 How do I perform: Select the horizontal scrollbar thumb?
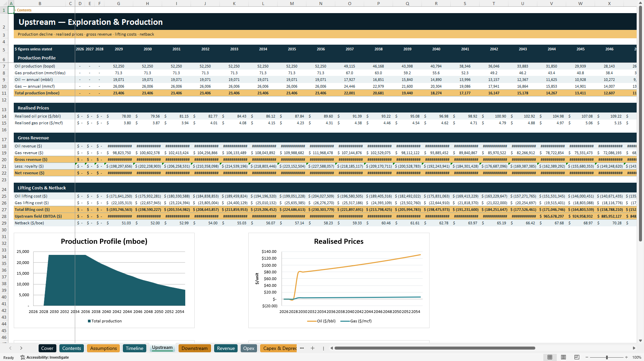(435, 348)
